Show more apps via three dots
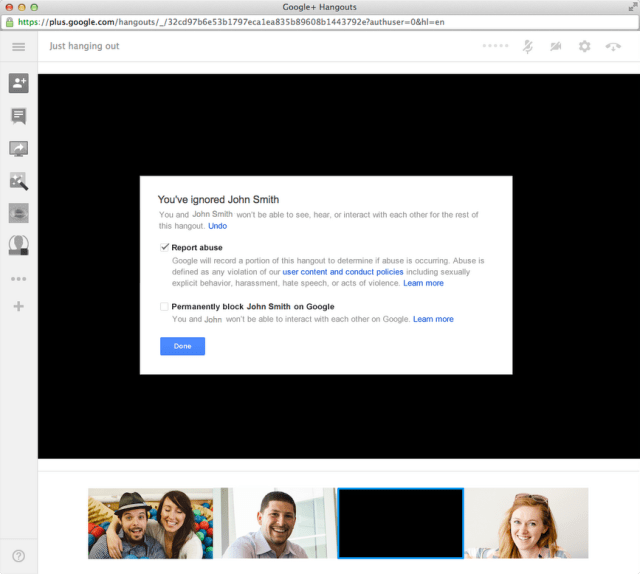This screenshot has width=640, height=574. [18, 279]
